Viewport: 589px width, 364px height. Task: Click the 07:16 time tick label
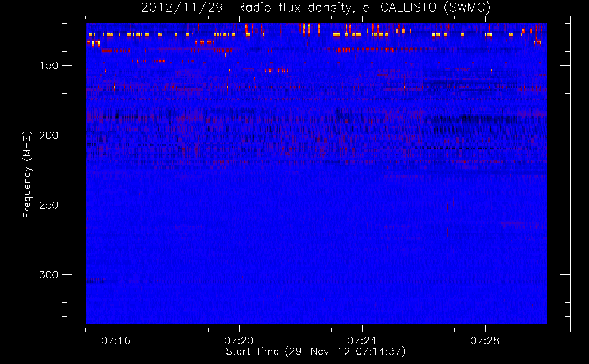pyautogui.click(x=116, y=341)
